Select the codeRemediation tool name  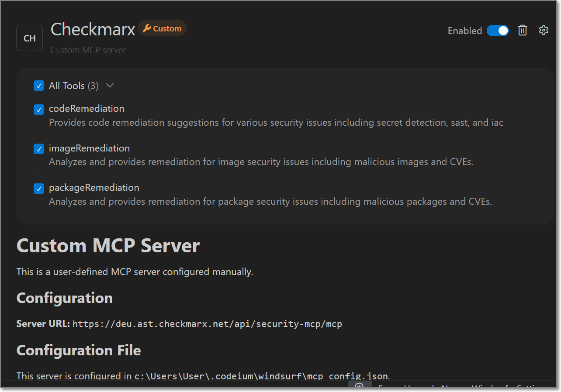click(x=86, y=108)
